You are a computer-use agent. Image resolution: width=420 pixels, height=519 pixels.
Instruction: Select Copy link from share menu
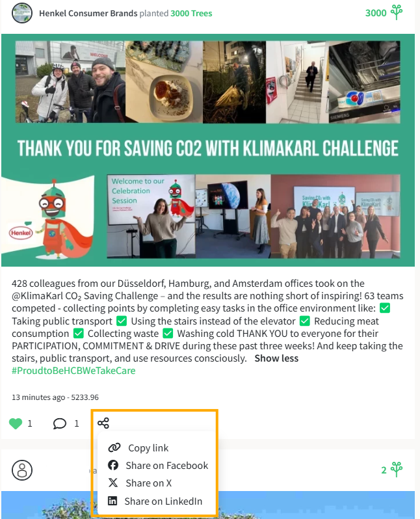coord(148,448)
